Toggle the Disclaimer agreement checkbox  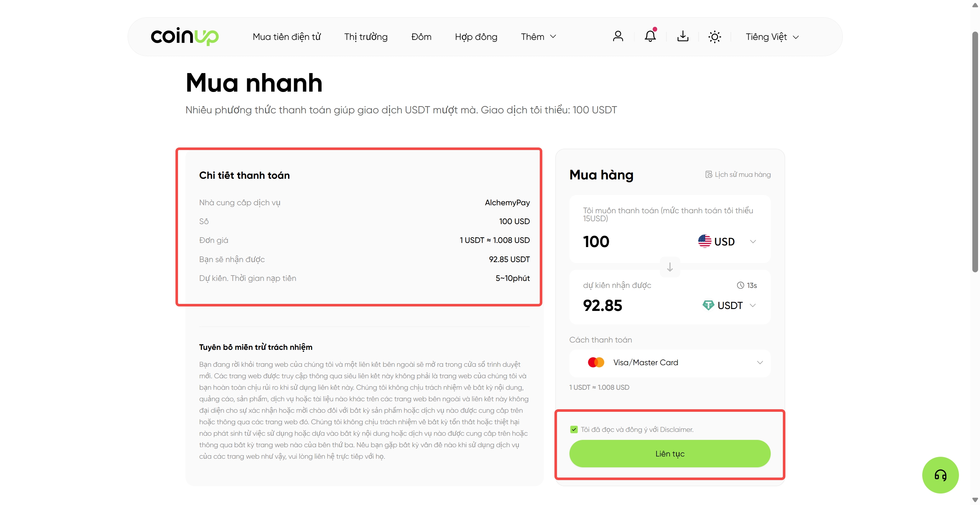pos(574,429)
